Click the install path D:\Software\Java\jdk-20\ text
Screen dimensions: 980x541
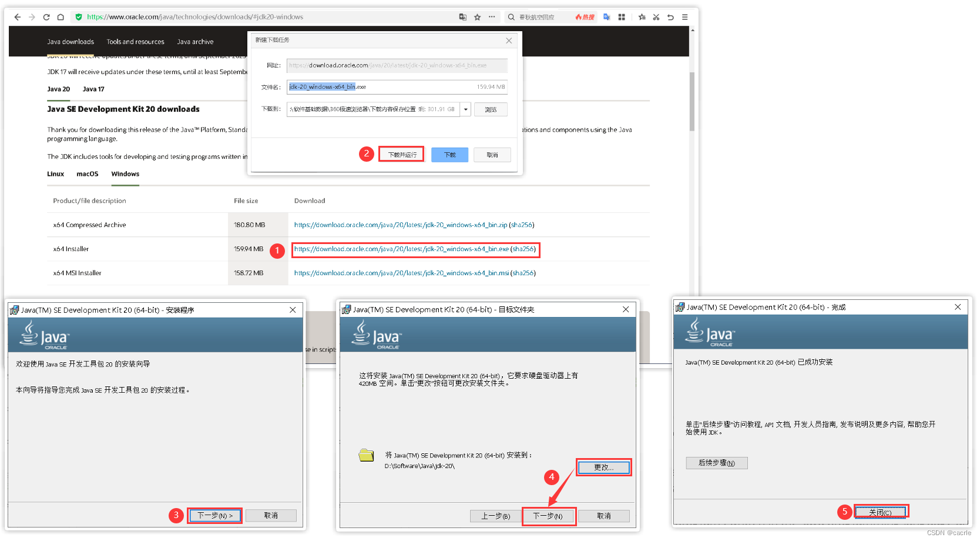(419, 466)
